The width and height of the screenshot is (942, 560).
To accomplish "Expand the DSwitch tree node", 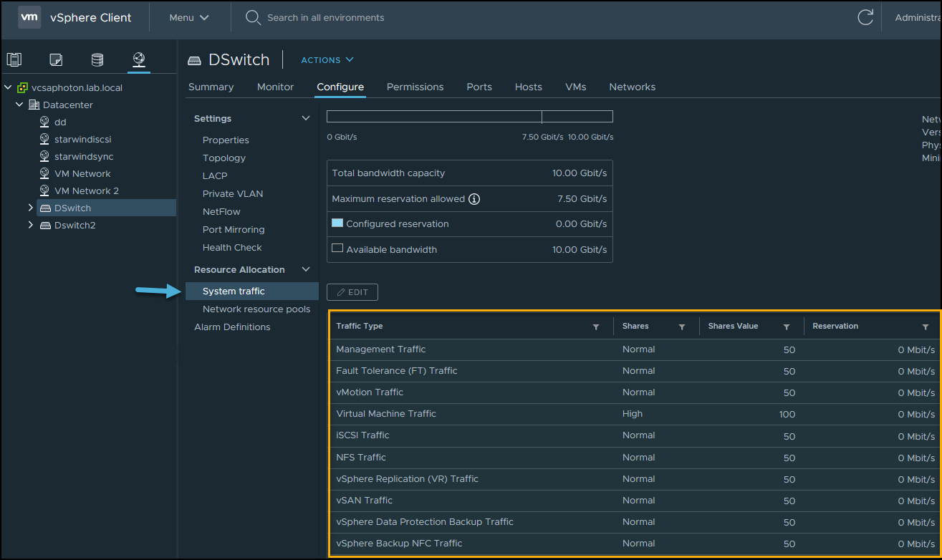I will tap(31, 208).
